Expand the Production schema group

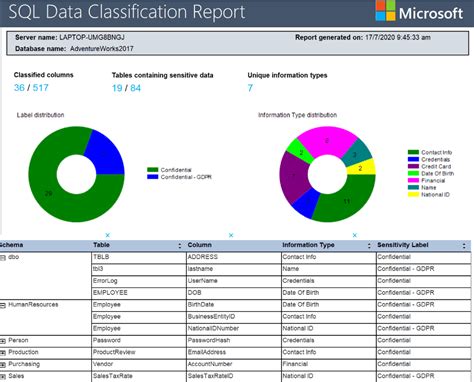[x=3, y=353]
